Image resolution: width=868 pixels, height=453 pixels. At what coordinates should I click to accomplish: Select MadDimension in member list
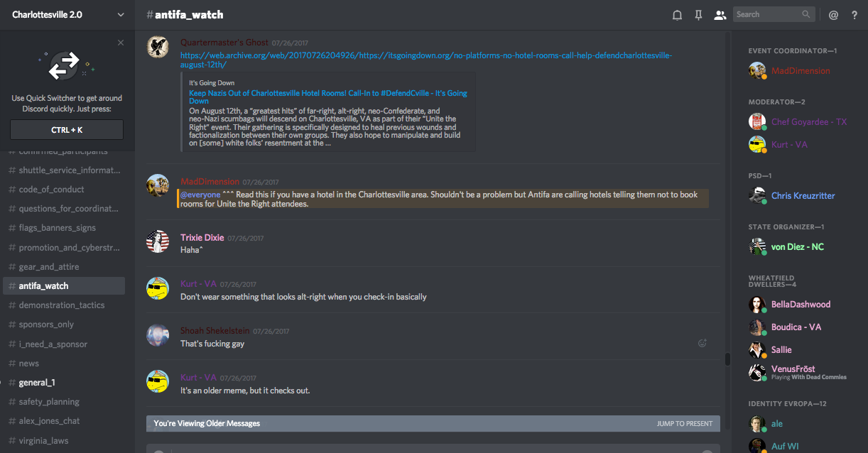coord(801,71)
